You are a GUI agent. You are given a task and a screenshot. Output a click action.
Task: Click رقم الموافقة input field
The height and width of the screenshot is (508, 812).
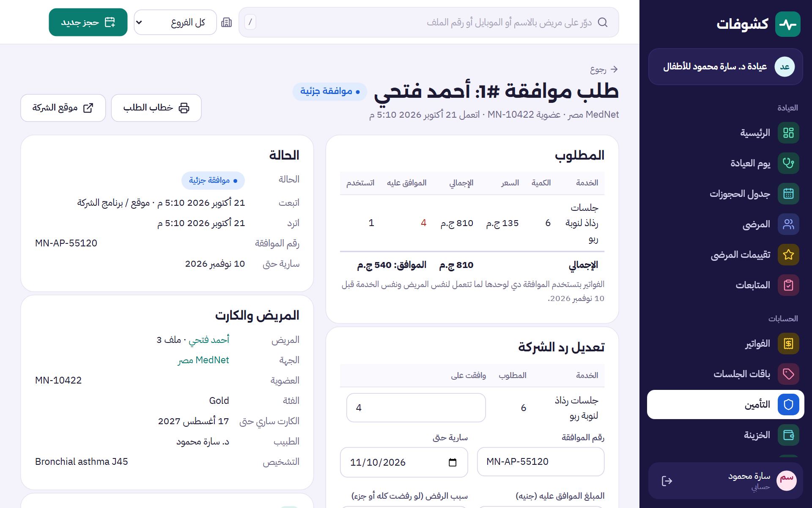click(540, 462)
